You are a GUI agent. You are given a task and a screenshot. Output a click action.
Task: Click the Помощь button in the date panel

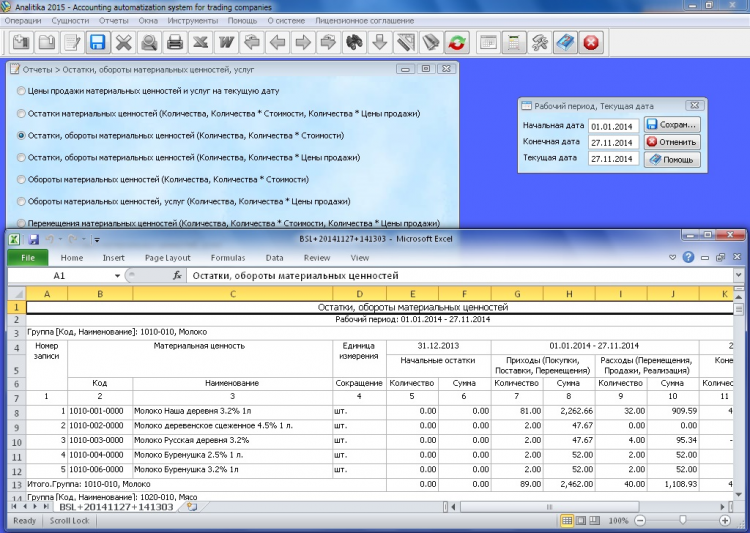672,159
